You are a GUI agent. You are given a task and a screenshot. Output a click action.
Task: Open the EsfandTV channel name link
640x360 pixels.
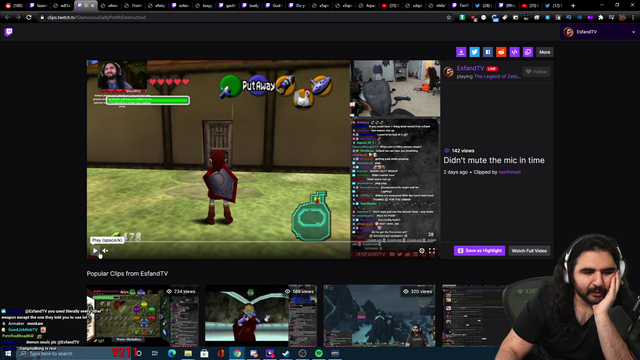pyautogui.click(x=470, y=68)
